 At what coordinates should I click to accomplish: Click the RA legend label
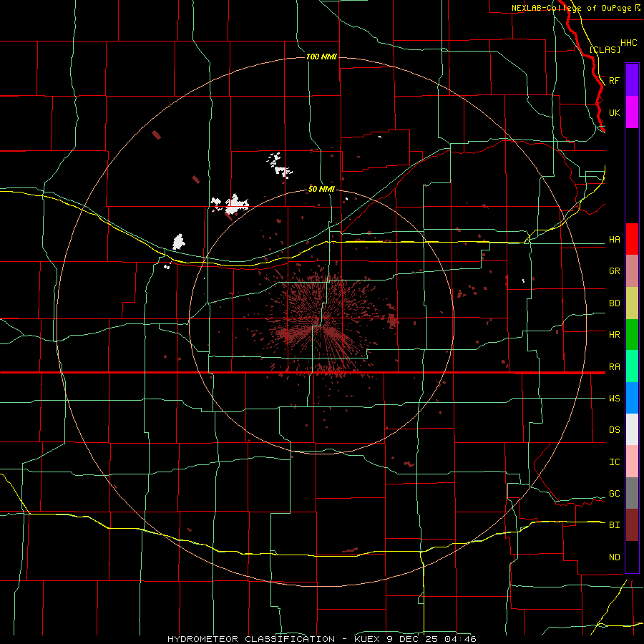pyautogui.click(x=615, y=367)
